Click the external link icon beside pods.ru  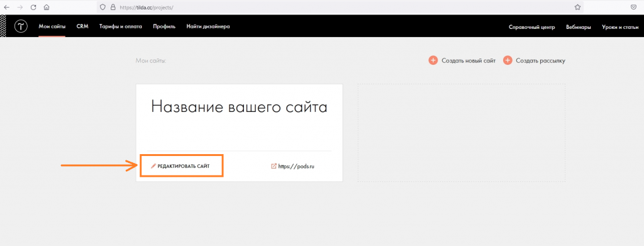(274, 166)
